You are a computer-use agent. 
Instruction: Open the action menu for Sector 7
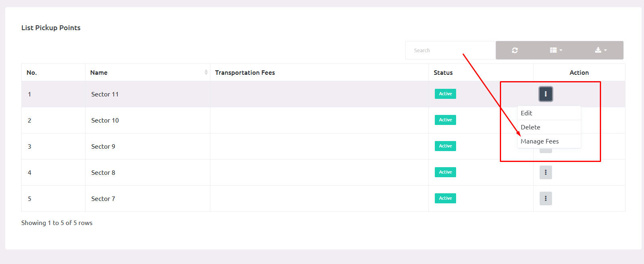(546, 199)
